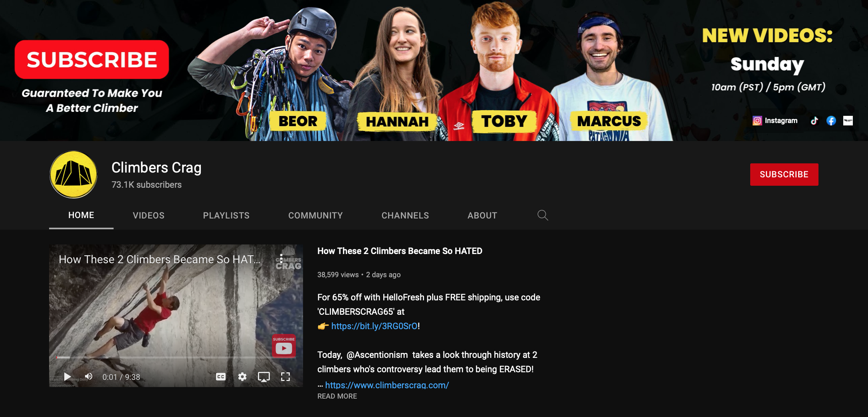The height and width of the screenshot is (417, 868).
Task: Open the ABOUT tab
Action: coord(482,215)
